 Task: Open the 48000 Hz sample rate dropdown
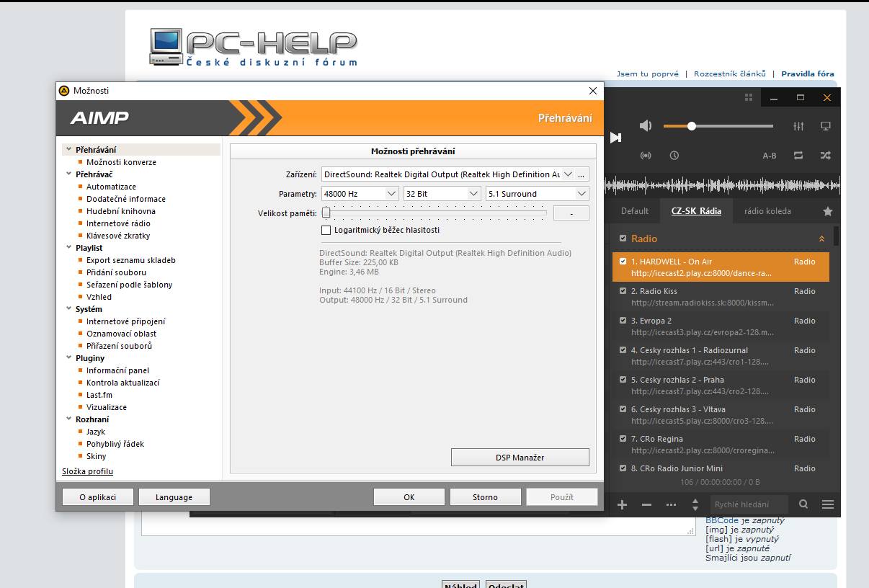click(360, 194)
